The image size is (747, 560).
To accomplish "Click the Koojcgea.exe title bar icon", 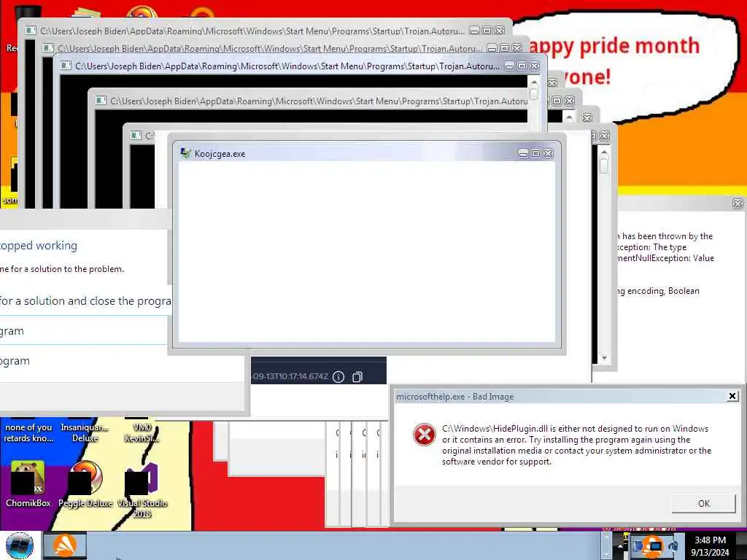I will click(x=185, y=153).
